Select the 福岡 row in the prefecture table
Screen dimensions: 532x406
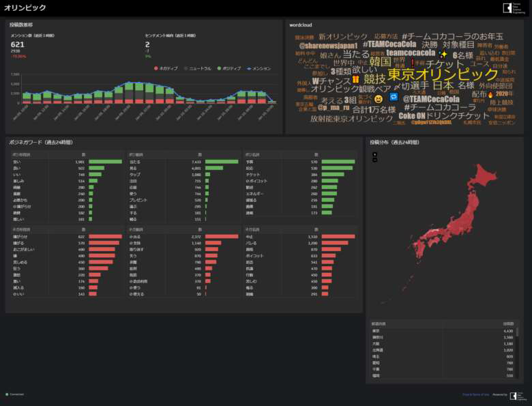click(x=443, y=376)
